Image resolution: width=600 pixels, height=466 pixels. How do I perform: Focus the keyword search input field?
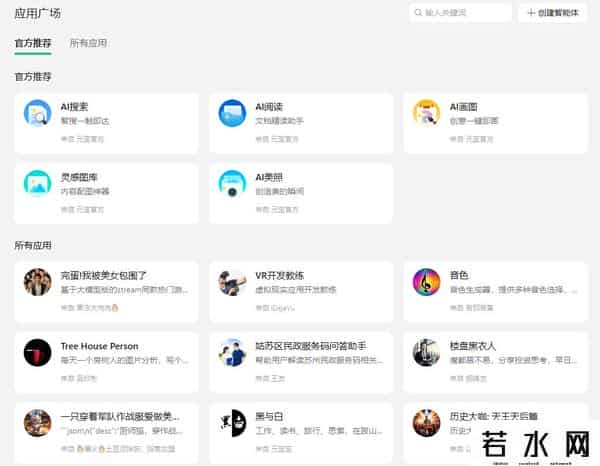(x=460, y=13)
